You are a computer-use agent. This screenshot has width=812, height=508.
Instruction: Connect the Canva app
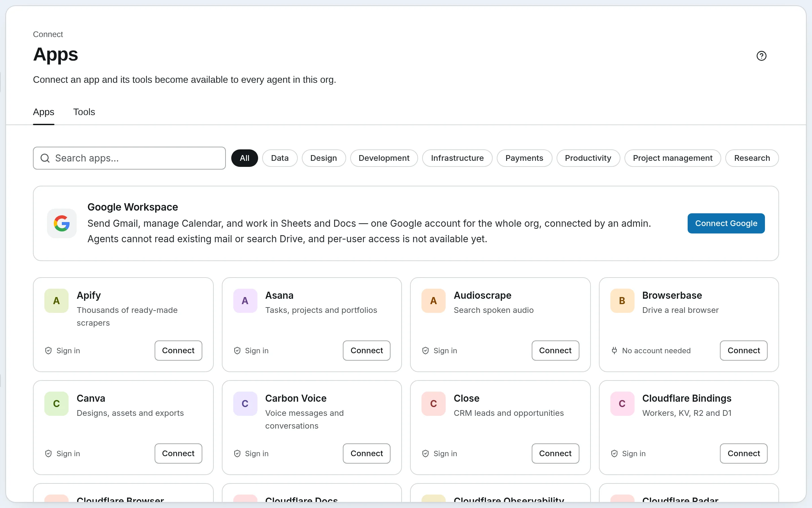(178, 453)
